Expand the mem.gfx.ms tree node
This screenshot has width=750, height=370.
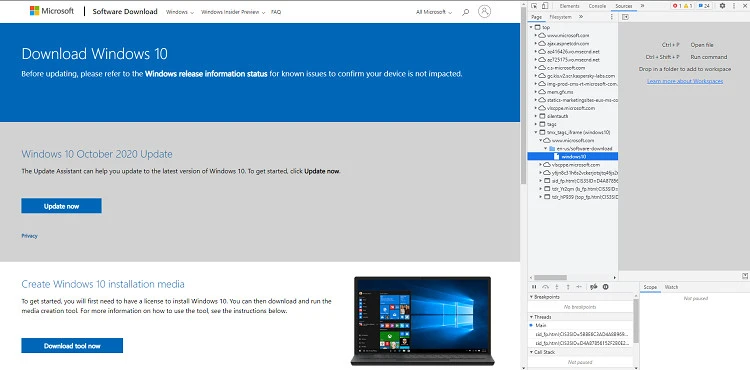pyautogui.click(x=536, y=92)
